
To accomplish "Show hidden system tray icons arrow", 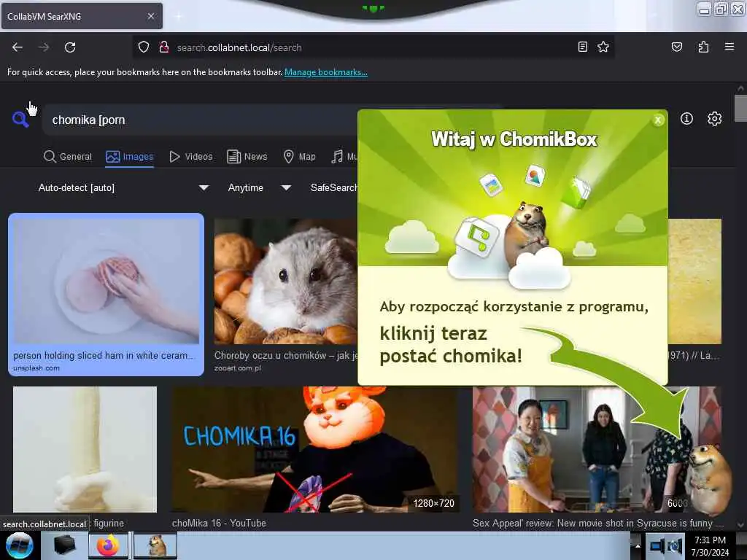I will (x=638, y=546).
